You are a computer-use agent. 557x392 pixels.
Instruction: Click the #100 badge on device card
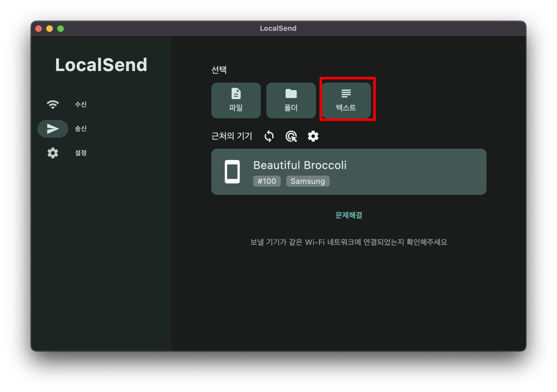click(266, 181)
